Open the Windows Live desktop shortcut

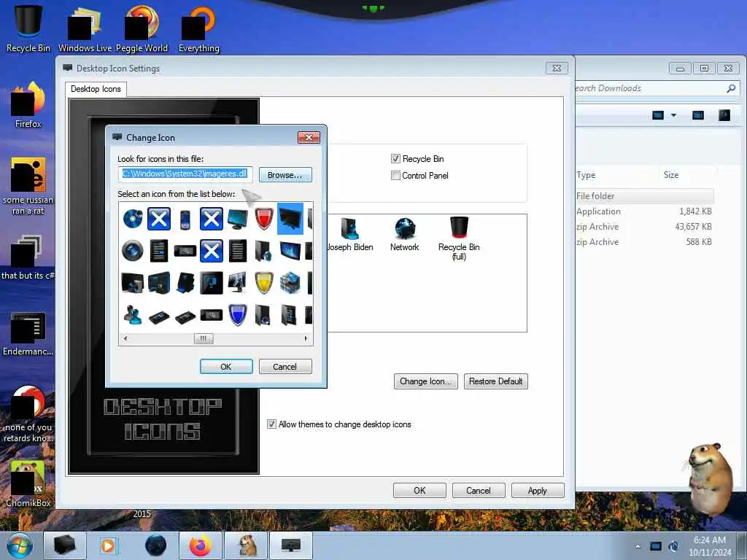pos(85,28)
